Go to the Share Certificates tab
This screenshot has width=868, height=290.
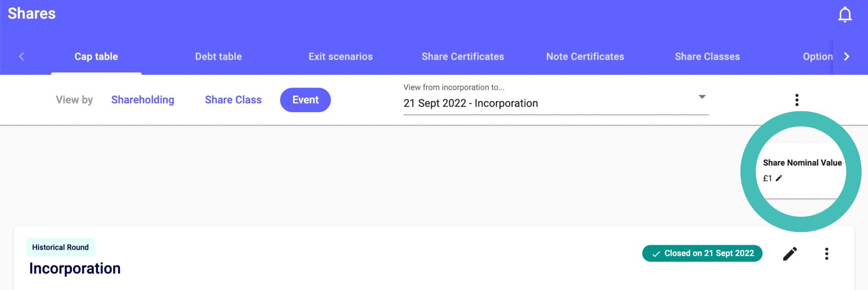(462, 57)
